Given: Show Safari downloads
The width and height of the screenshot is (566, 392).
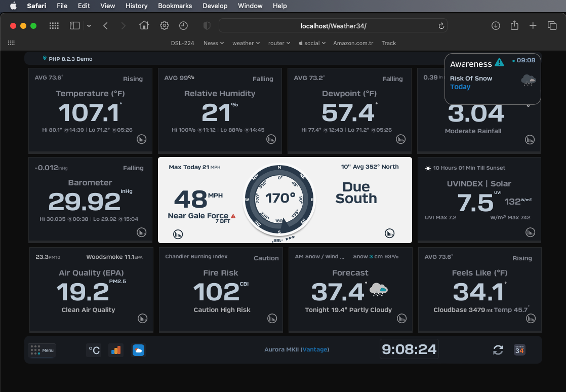Looking at the screenshot, I should coord(496,26).
